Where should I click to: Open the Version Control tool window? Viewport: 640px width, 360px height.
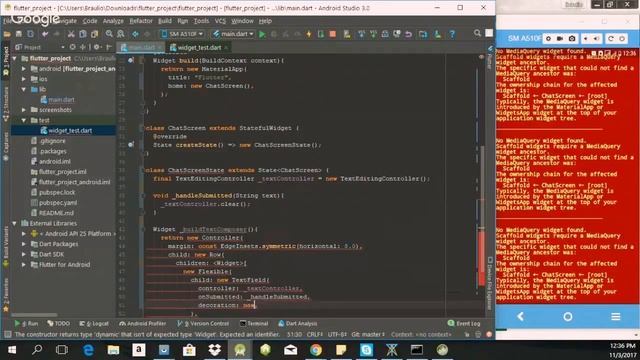pos(203,324)
